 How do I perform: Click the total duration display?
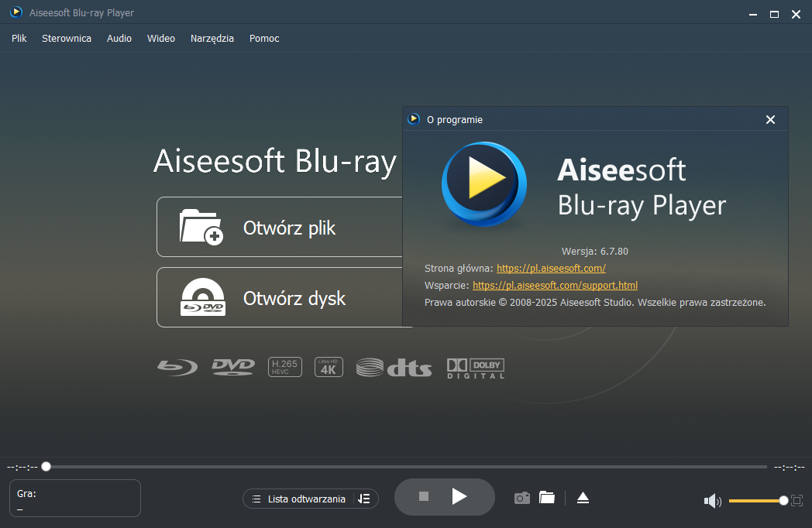point(790,467)
